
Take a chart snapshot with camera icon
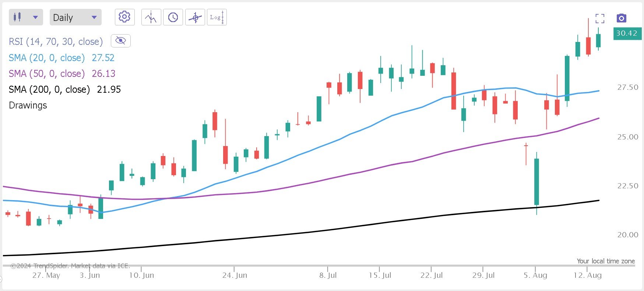621,18
